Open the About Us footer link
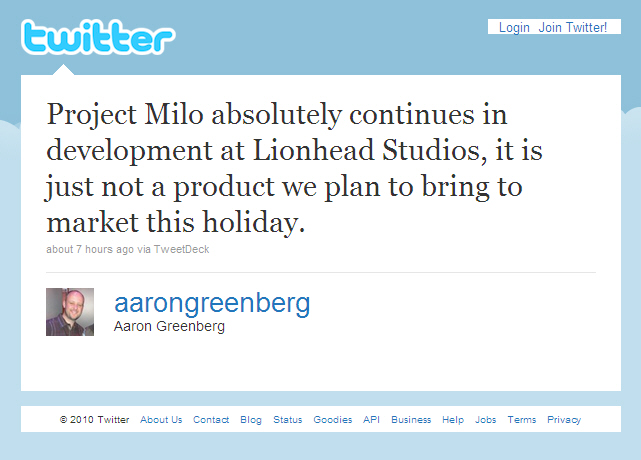 point(161,420)
